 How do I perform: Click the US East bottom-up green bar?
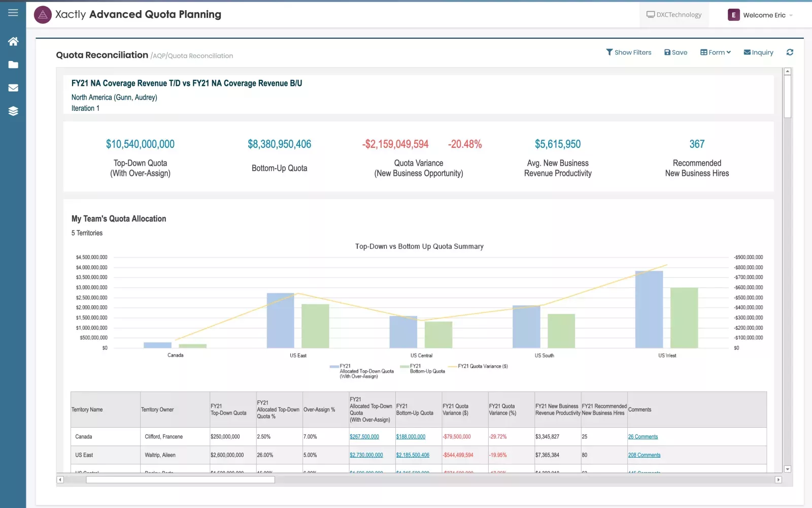pos(315,326)
